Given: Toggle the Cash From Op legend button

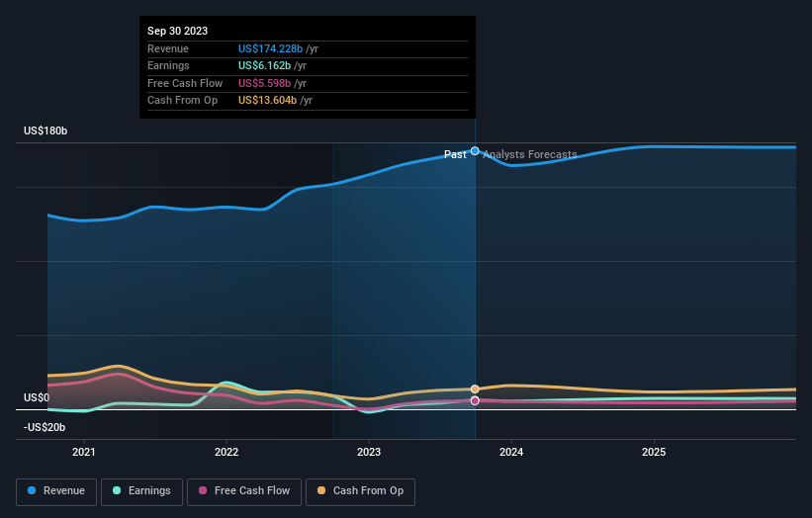Looking at the screenshot, I should [360, 491].
